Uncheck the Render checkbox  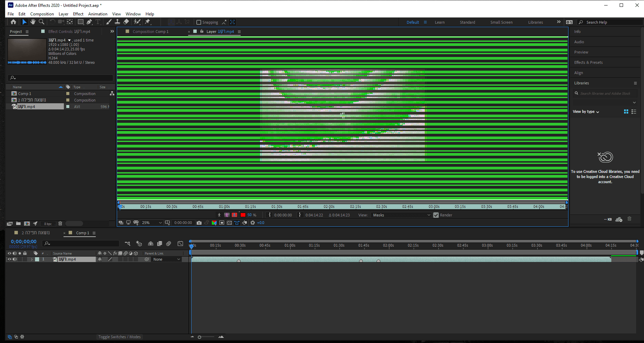coord(436,215)
